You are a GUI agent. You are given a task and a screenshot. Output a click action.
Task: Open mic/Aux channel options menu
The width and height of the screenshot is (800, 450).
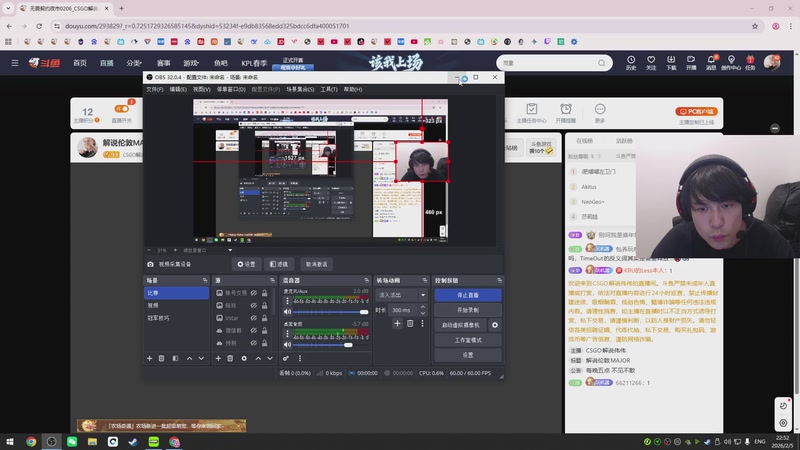pos(287,301)
